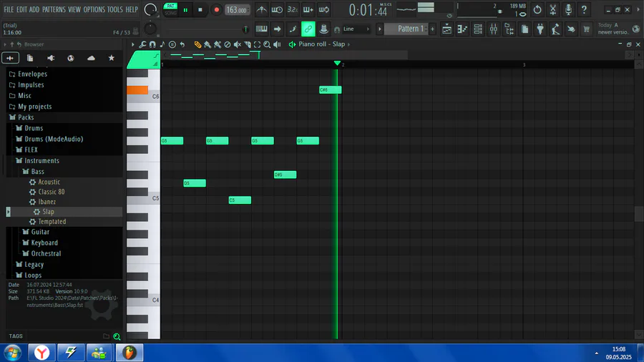644x362 pixels.
Task: Toggle typing keyboard to piano
Action: [262, 29]
